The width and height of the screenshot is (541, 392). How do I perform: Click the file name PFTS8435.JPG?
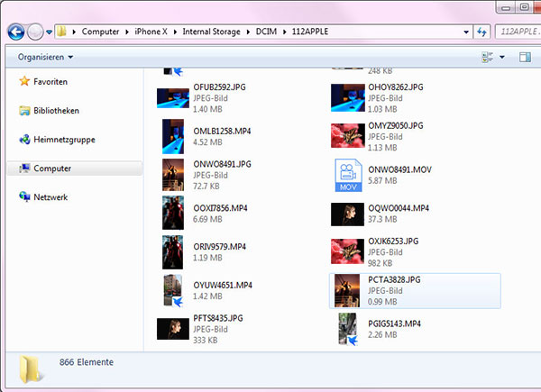tap(217, 318)
